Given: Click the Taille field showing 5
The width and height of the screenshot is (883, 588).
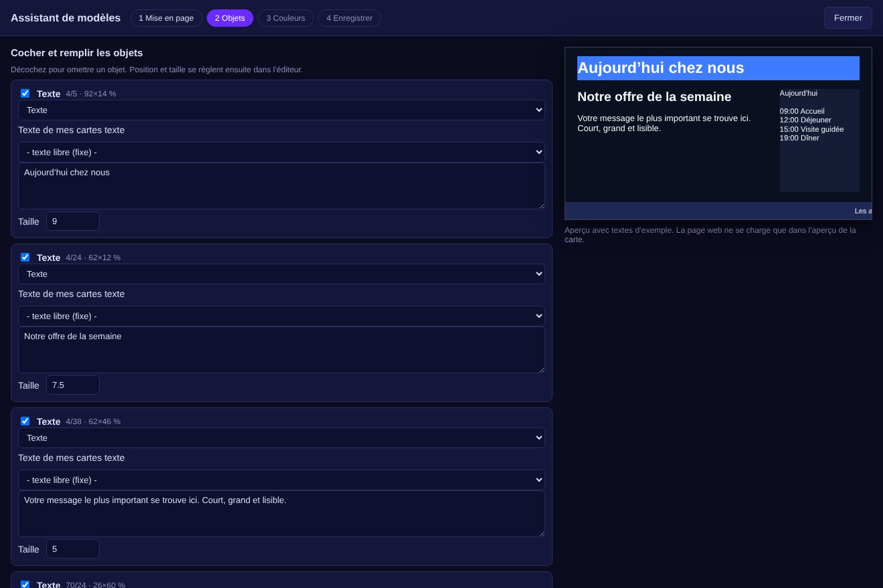Looking at the screenshot, I should pyautogui.click(x=73, y=549).
